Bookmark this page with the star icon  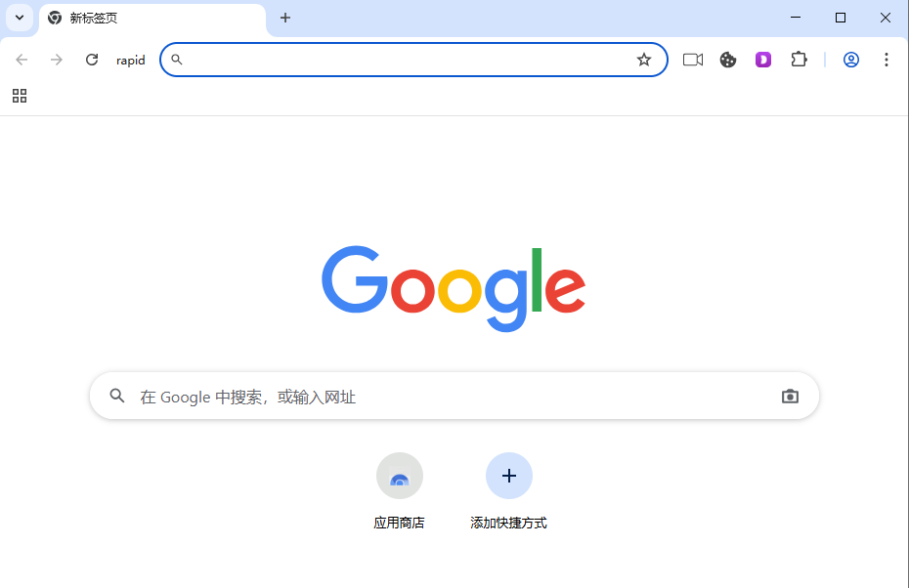tap(644, 60)
